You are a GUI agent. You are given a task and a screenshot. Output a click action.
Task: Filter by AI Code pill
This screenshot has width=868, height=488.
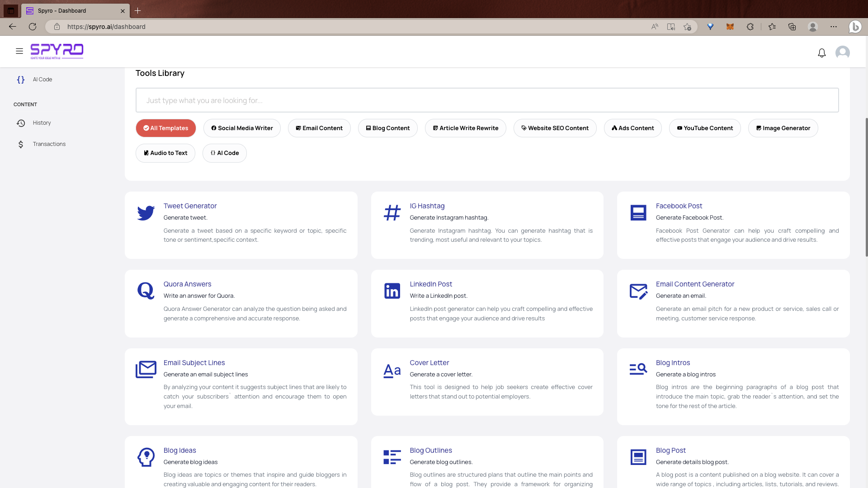click(225, 153)
